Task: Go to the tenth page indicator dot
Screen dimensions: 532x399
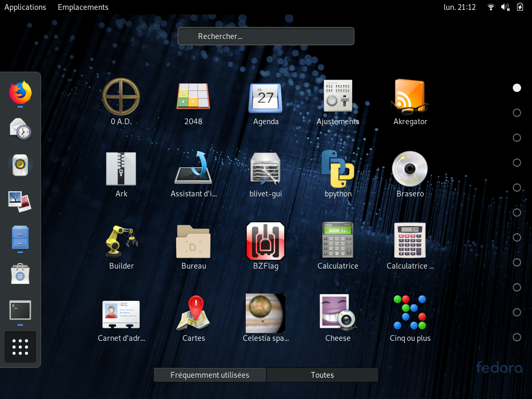Action: point(517,312)
